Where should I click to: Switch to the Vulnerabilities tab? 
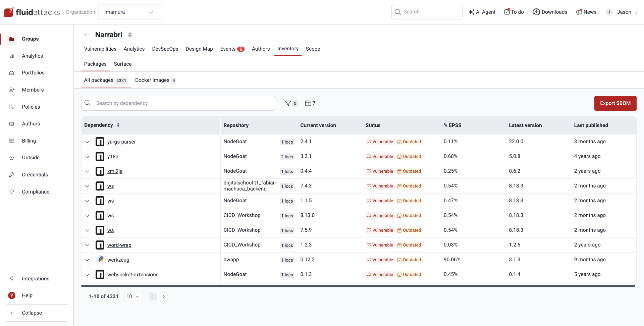pos(100,49)
